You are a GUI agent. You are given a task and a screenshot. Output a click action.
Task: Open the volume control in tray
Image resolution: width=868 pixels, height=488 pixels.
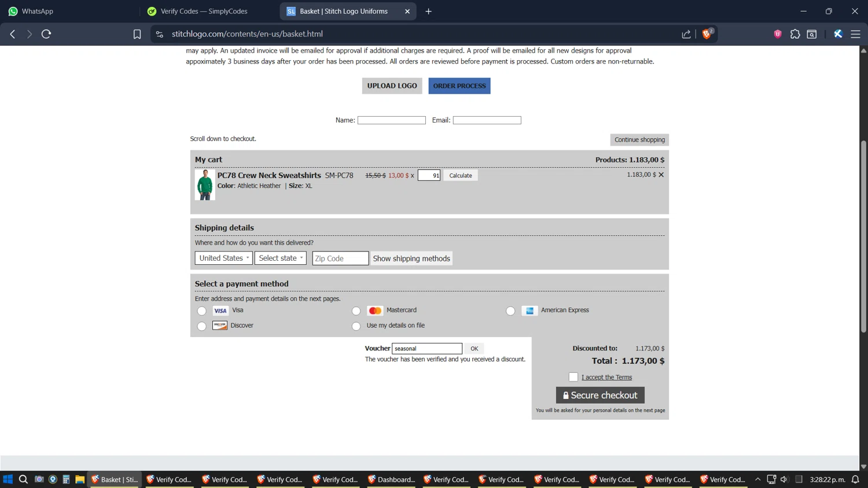pyautogui.click(x=784, y=479)
